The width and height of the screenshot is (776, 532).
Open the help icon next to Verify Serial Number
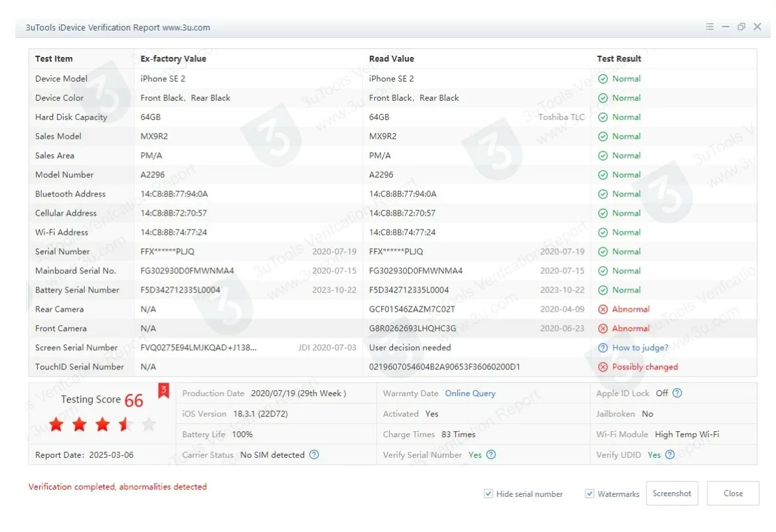pyautogui.click(x=491, y=455)
